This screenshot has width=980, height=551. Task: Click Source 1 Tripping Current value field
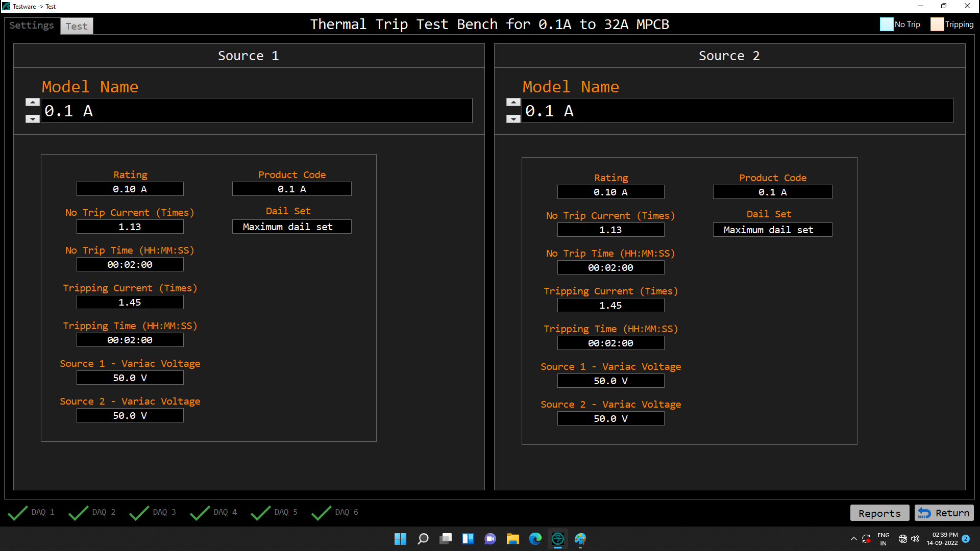coord(130,303)
